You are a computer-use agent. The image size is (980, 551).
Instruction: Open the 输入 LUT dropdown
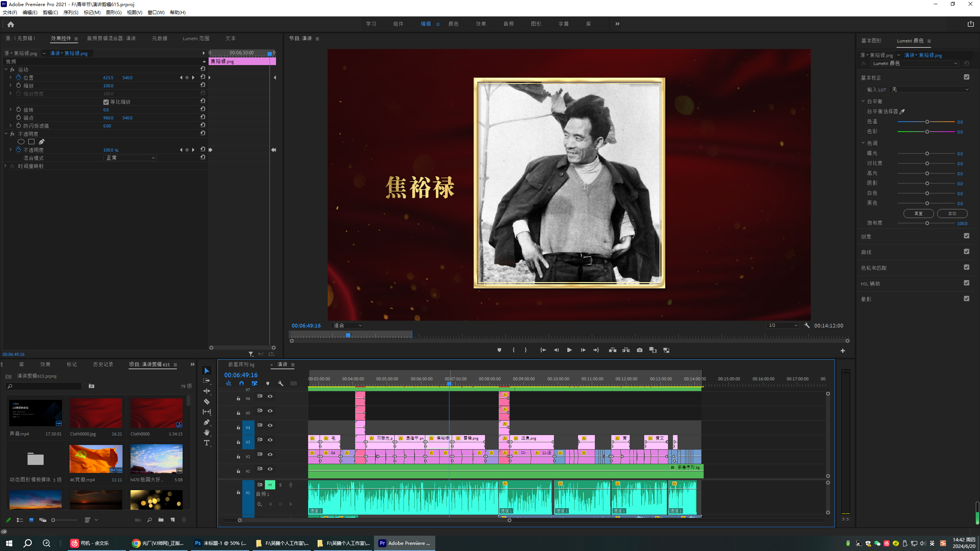pos(930,90)
